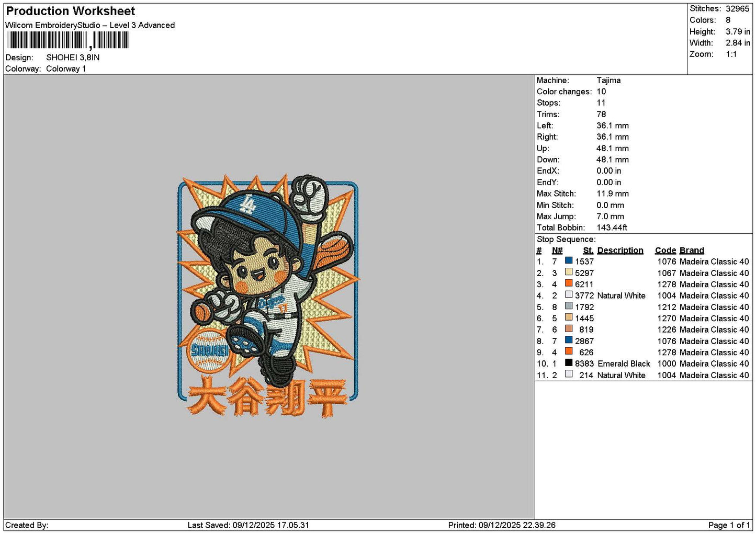Click code 1270 in stop row 6
This screenshot has width=756, height=534.
coord(667,319)
